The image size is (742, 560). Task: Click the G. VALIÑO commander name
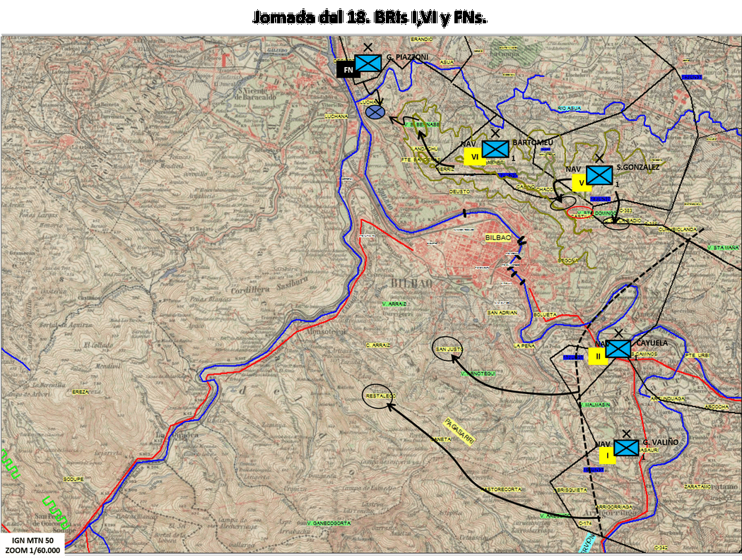660,442
